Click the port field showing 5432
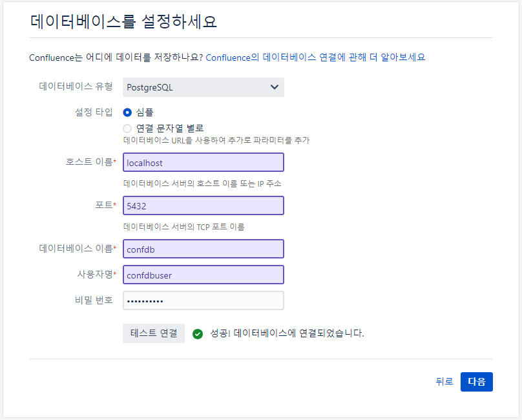The height and width of the screenshot is (420, 522). [x=203, y=205]
